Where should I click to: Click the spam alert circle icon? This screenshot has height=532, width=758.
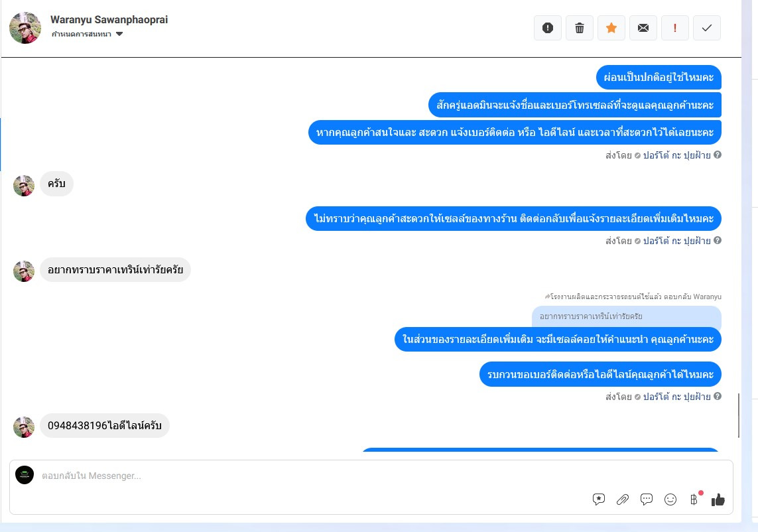[x=547, y=28]
